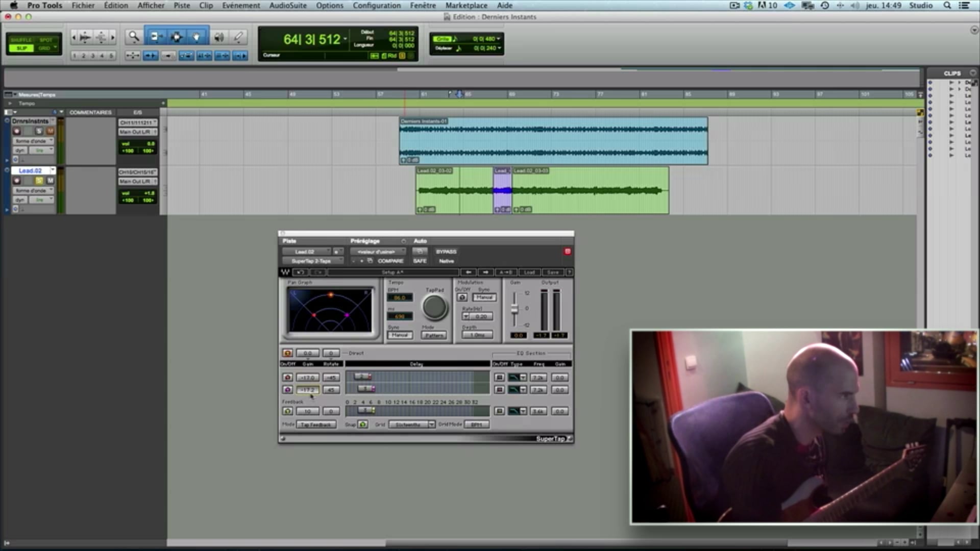Select the Zoomer magnifying glass tool
Viewport: 980px width, 551px height.
(134, 37)
